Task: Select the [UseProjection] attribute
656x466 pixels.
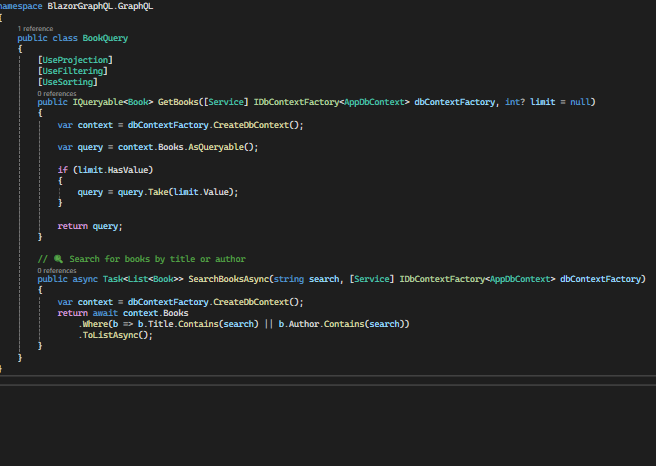Action: pos(75,60)
